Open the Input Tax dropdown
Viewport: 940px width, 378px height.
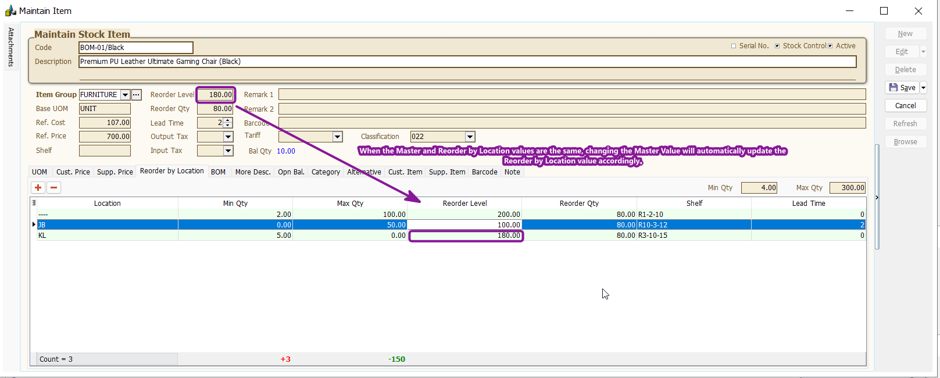pyautogui.click(x=228, y=151)
